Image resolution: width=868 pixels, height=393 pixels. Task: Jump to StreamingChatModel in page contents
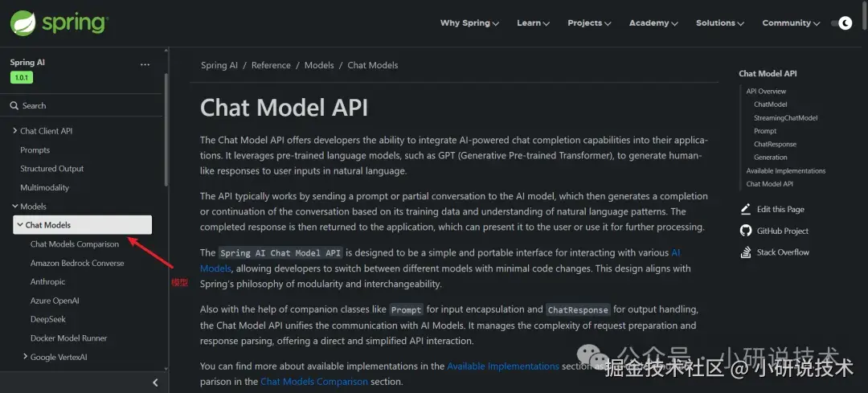[785, 118]
